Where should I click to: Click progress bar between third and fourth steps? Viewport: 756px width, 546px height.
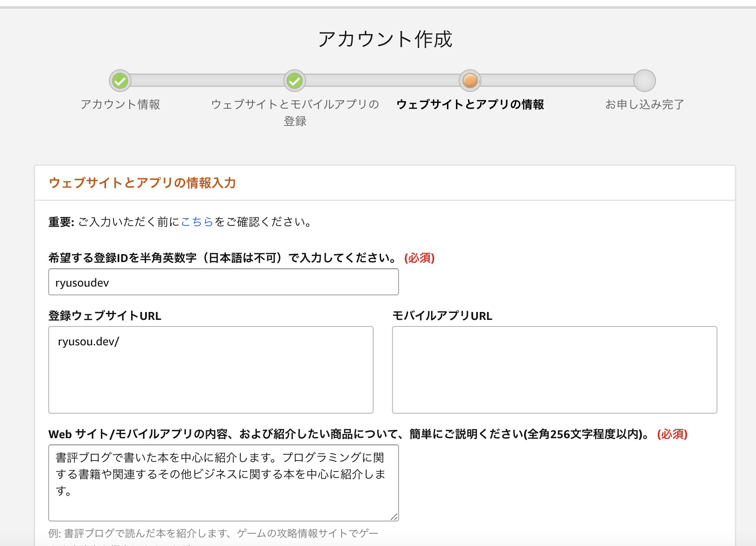click(557, 81)
